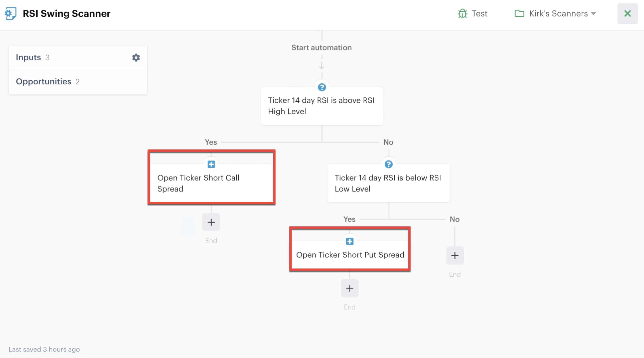The image size is (644, 358).
Task: Click the green folder icon
Action: pos(519,13)
